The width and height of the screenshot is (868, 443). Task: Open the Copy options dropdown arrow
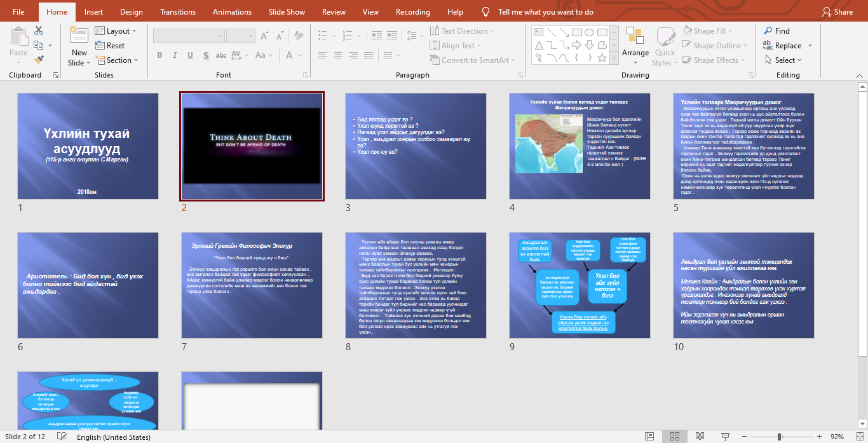point(50,46)
